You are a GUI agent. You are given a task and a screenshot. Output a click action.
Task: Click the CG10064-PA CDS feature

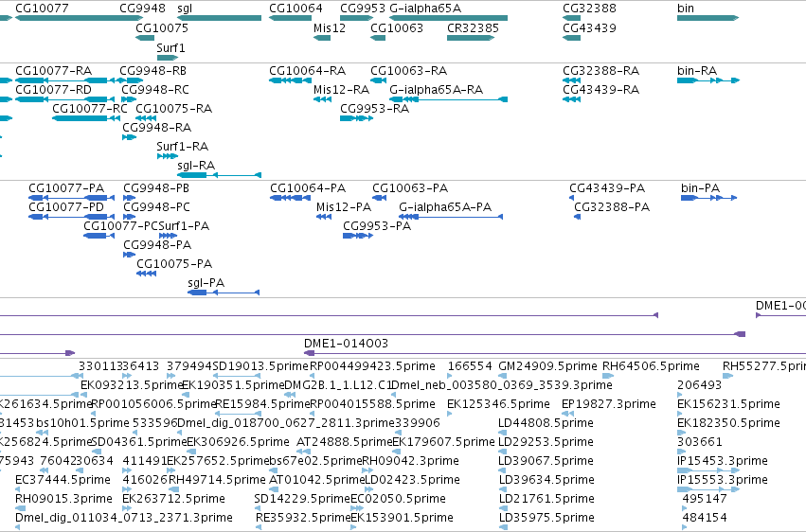click(291, 198)
